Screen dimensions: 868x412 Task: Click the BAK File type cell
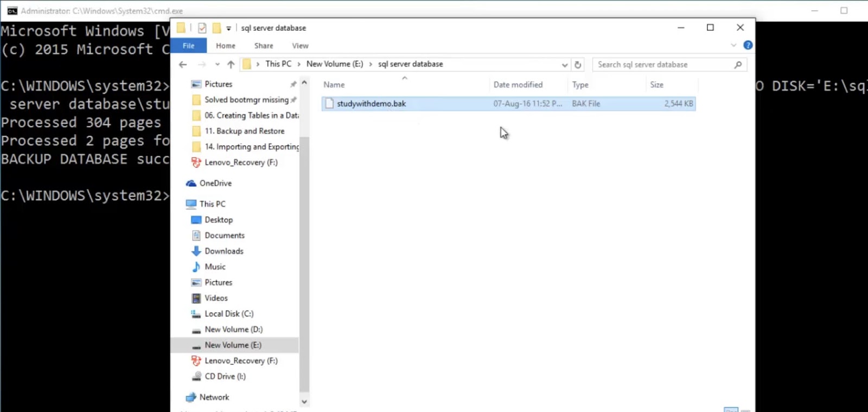click(x=586, y=104)
